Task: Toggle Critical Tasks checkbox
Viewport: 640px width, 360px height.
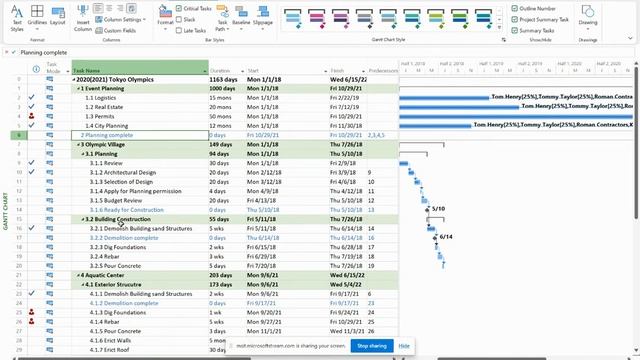Action: click(x=179, y=8)
